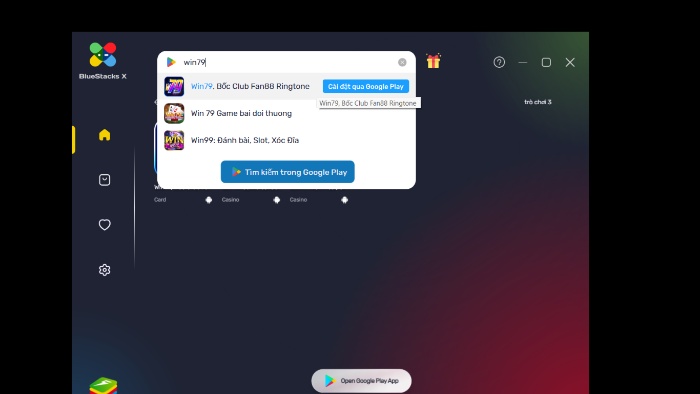Open the help question mark icon
Screen dimensions: 700x394
click(x=499, y=62)
